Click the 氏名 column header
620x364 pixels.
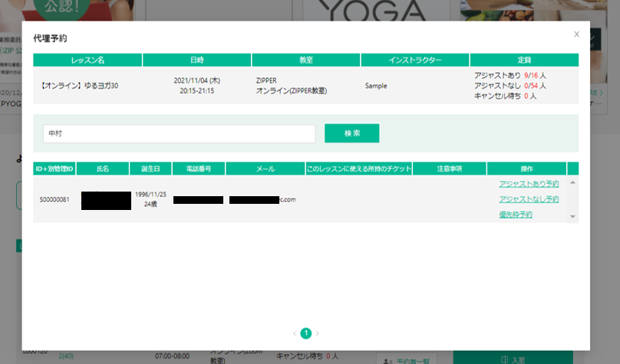tap(103, 169)
